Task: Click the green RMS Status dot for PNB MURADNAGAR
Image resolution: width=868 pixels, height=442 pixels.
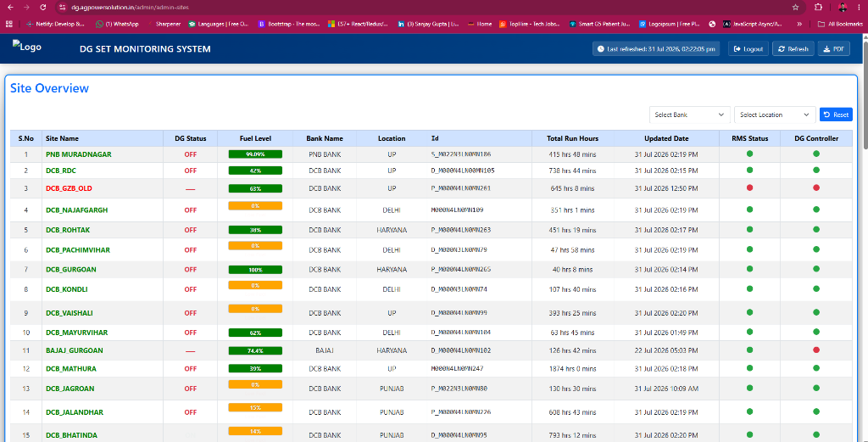Action: 749,154
